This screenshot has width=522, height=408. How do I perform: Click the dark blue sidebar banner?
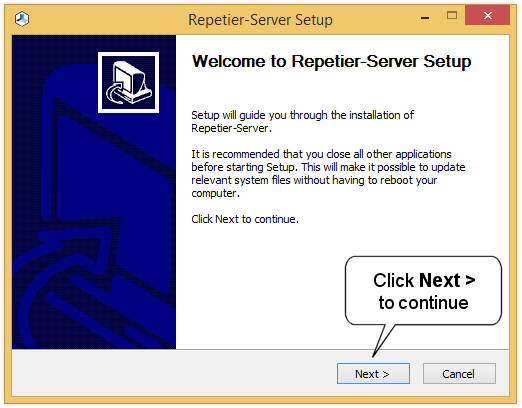point(94,192)
